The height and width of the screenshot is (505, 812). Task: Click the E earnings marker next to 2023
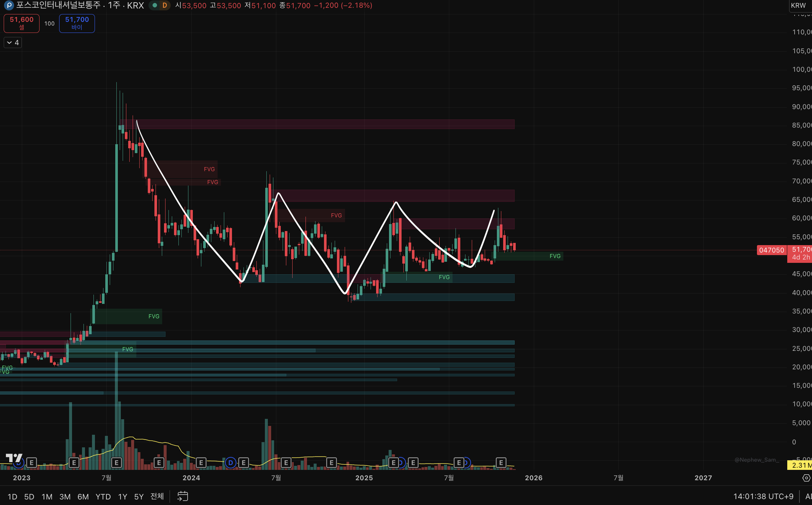tap(32, 462)
